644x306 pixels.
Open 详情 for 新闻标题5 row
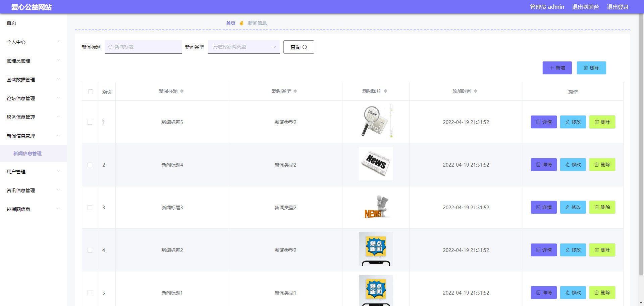click(544, 122)
